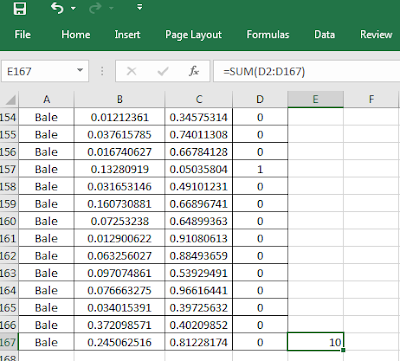Click the formula bar resize dots handle
The image size is (400, 361).
point(102,71)
